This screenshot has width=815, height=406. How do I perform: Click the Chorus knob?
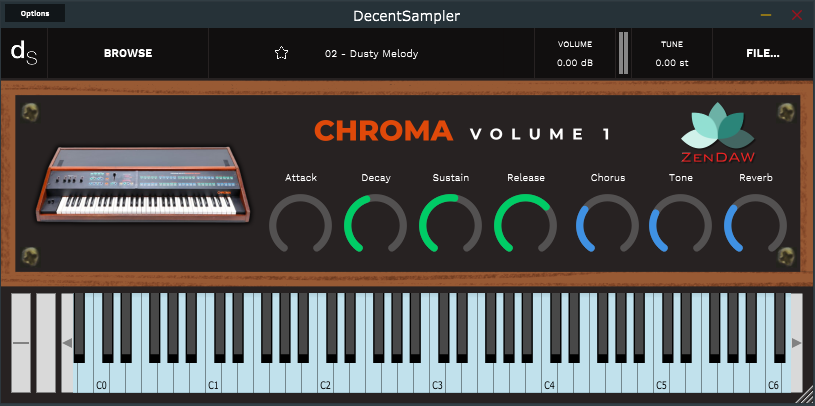(x=608, y=225)
